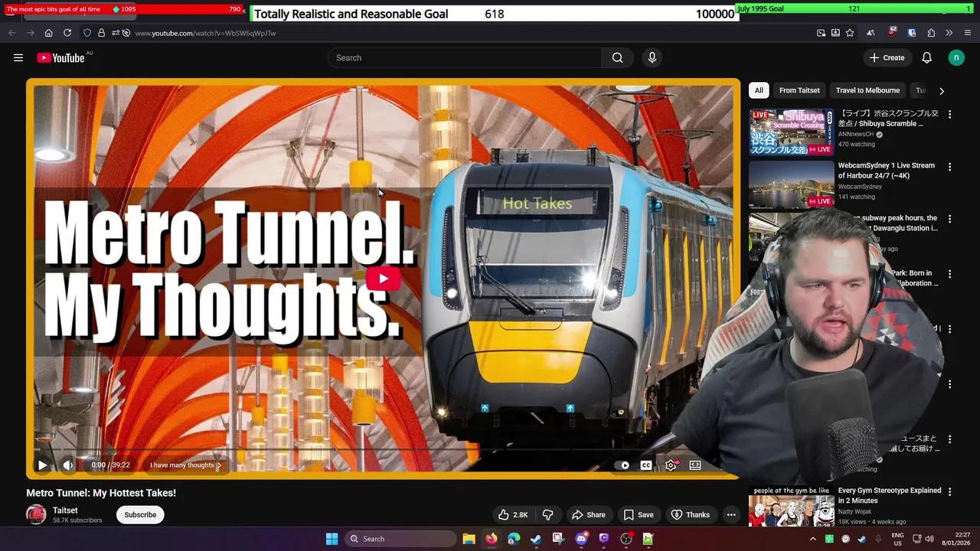Image resolution: width=980 pixels, height=551 pixels.
Task: Open Steam from taskbar
Action: [536, 539]
